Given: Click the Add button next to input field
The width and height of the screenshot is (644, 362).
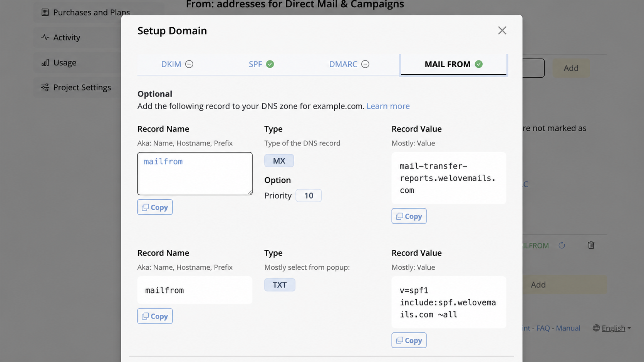Looking at the screenshot, I should (571, 68).
